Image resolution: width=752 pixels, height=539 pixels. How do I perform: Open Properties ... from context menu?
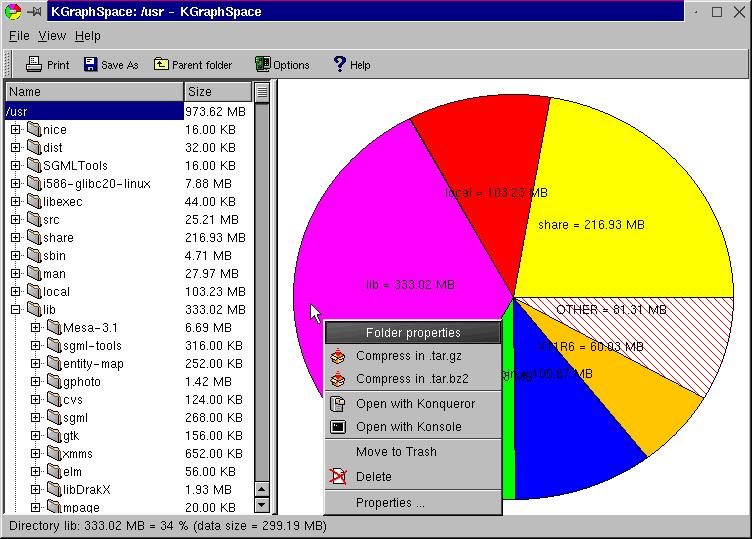pos(413,503)
